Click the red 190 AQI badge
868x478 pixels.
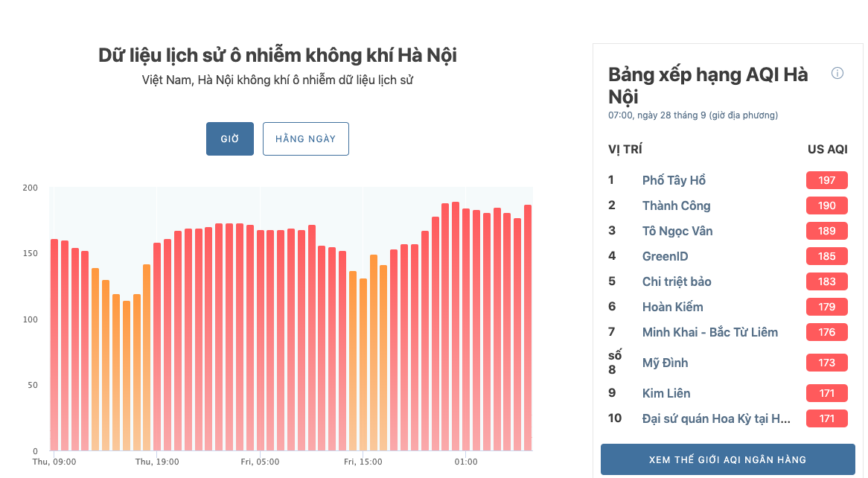pos(826,205)
